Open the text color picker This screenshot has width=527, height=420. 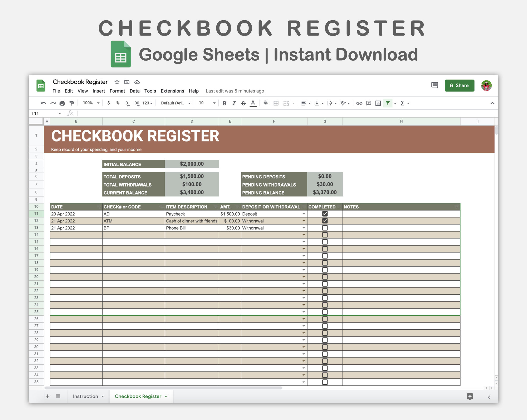[x=253, y=103]
